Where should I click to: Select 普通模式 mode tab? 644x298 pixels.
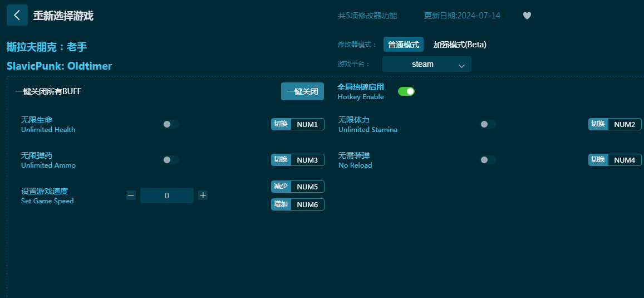point(404,45)
